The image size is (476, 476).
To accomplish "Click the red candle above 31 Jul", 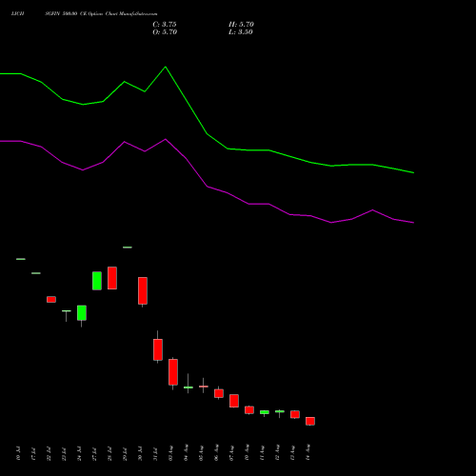I will 158,349.
